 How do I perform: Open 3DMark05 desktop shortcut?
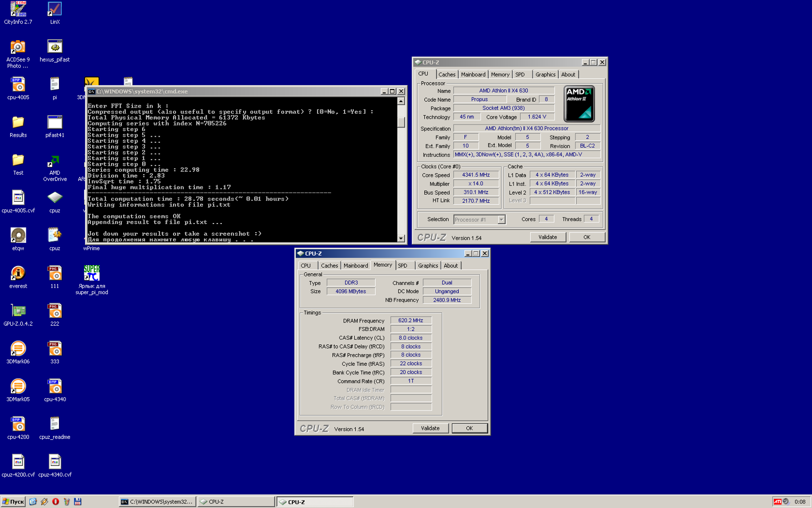(18, 390)
